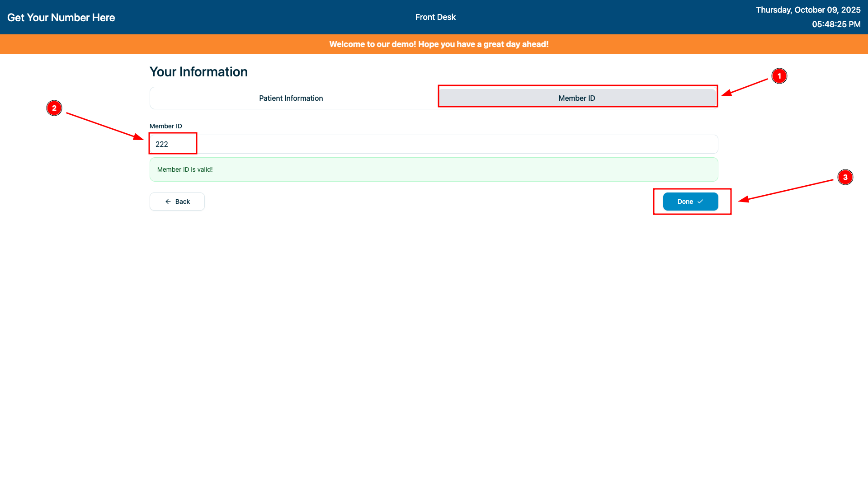The height and width of the screenshot is (488, 868).
Task: Click red annotation circle number 3
Action: (845, 177)
